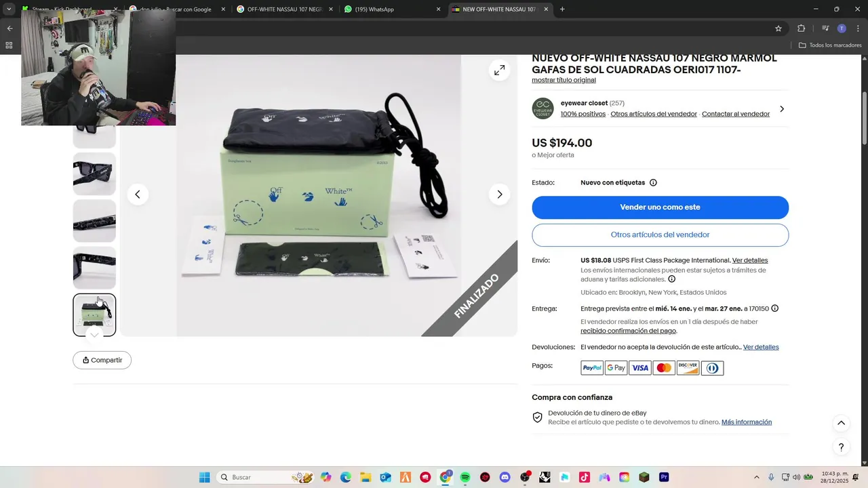The height and width of the screenshot is (488, 868).
Task: Click Contactar al vendedor link
Action: click(736, 114)
